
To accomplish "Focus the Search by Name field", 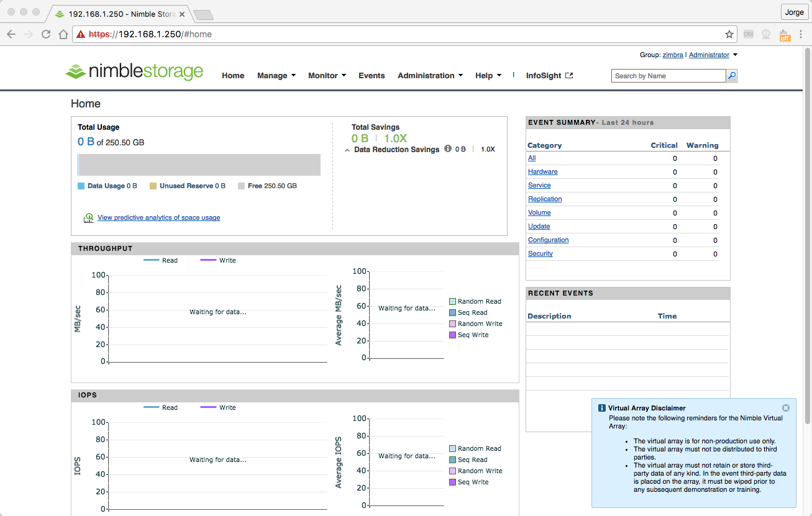I will pyautogui.click(x=668, y=76).
